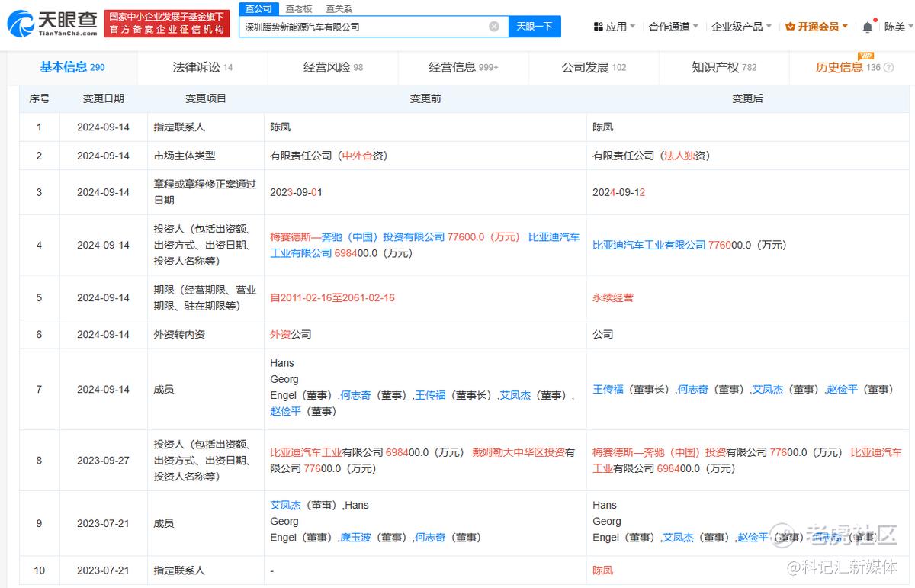
Task: Open 廉玉波 link in row 9
Action: [x=355, y=537]
